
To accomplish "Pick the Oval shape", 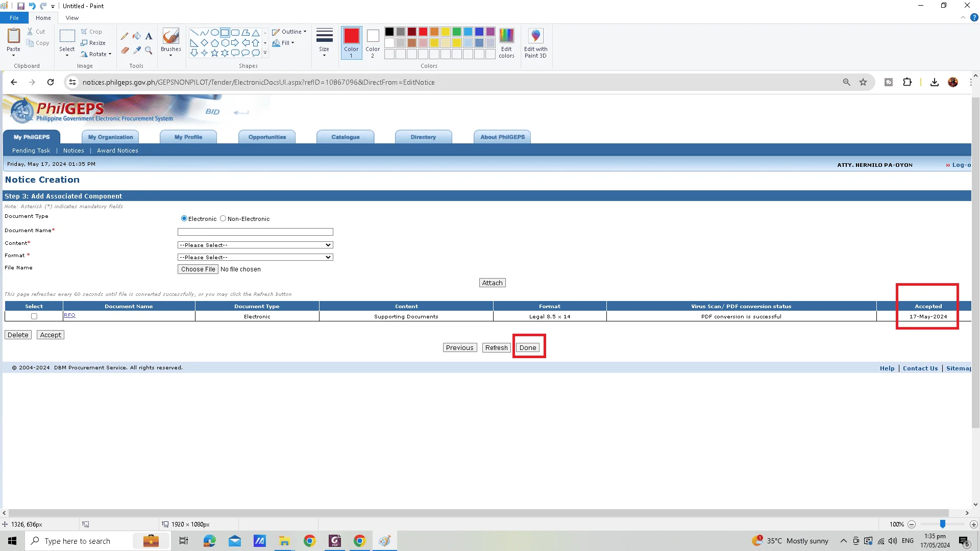I will [215, 32].
